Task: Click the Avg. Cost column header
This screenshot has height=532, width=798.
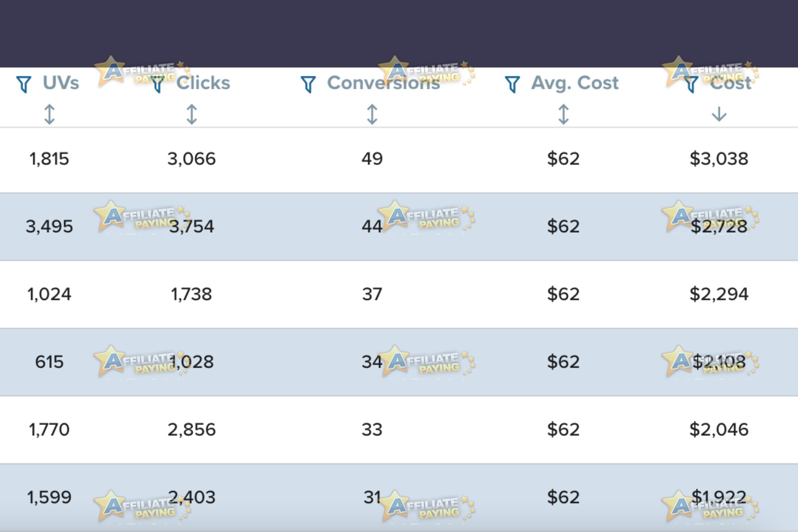Action: 575,83
